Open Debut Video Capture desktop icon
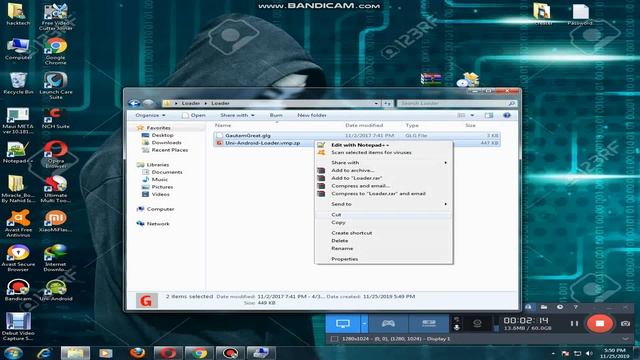This screenshot has height=360, width=640. 18,327
